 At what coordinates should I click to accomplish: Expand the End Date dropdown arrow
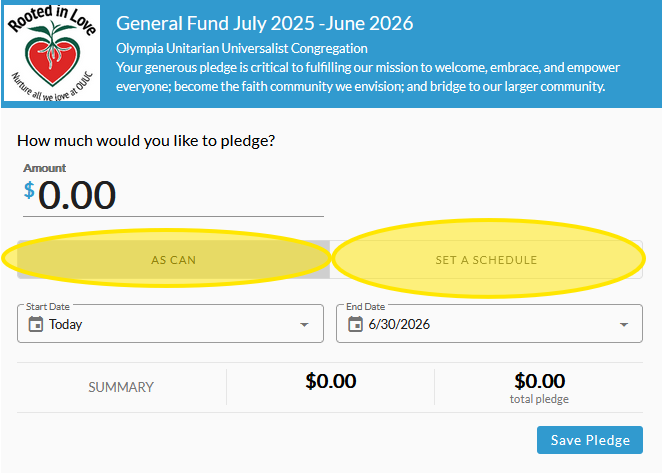[624, 325]
